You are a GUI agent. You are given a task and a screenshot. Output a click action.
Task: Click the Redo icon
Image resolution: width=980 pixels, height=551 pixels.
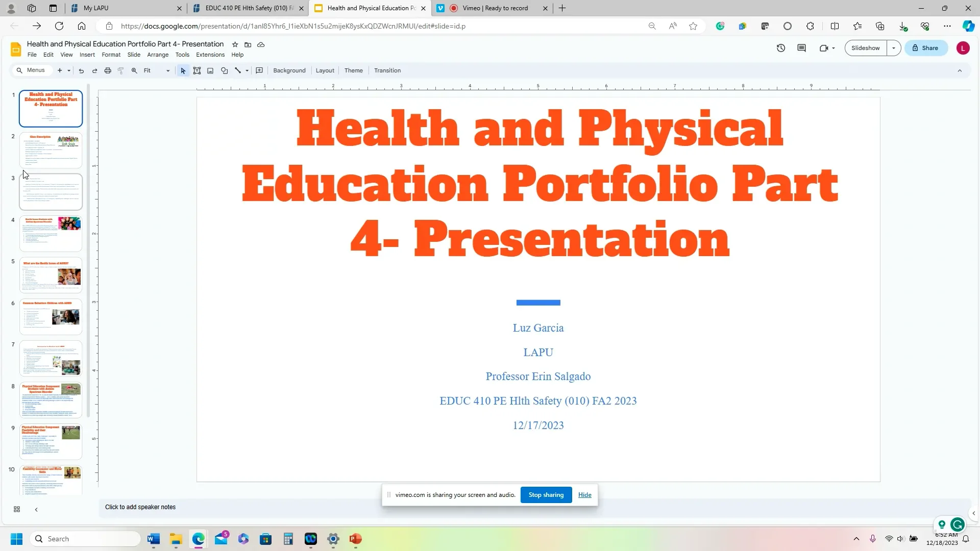point(94,70)
